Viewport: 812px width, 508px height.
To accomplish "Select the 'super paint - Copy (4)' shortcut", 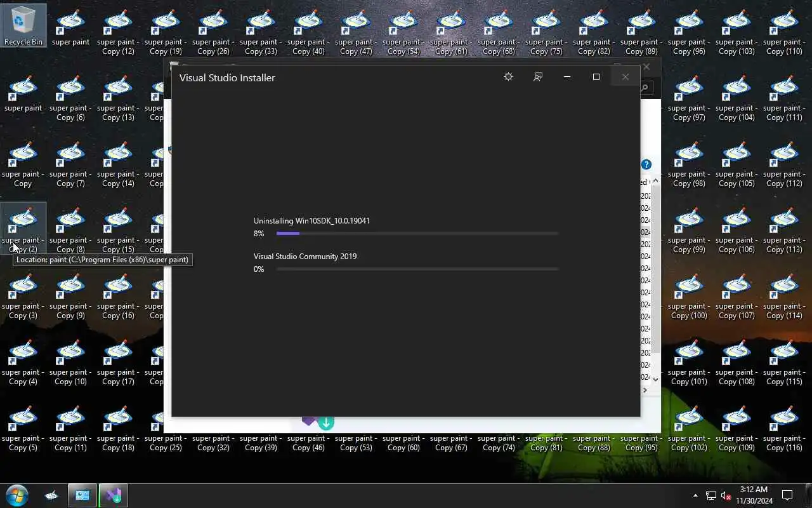I will pyautogui.click(x=23, y=362).
